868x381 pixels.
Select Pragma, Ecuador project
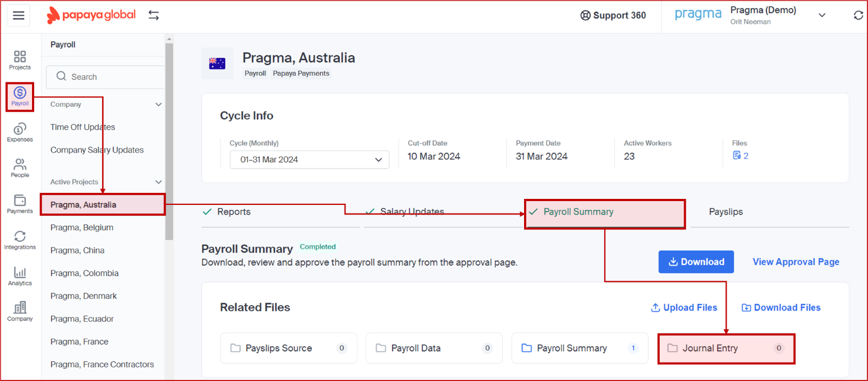coord(82,319)
